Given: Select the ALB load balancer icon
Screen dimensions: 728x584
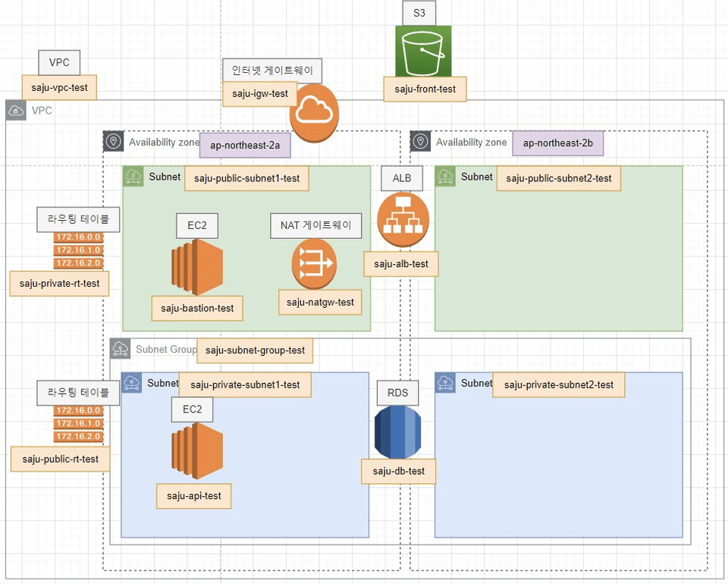Looking at the screenshot, I should tap(403, 220).
